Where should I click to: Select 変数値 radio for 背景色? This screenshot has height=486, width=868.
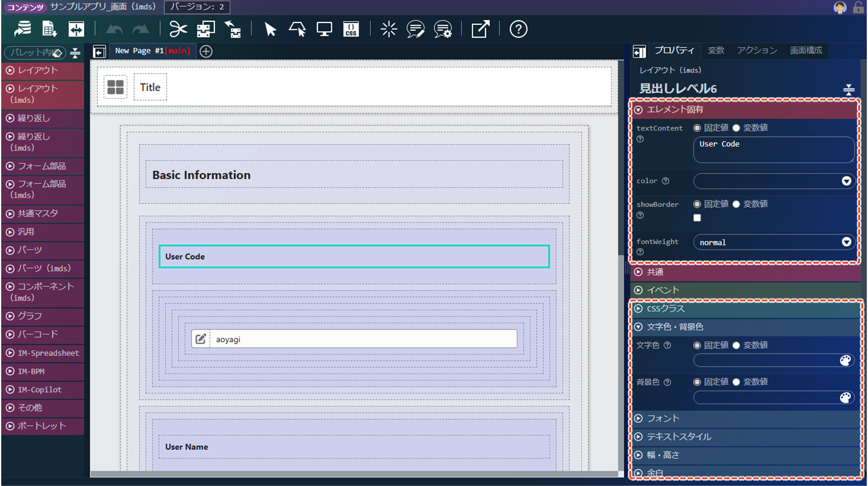(x=736, y=382)
